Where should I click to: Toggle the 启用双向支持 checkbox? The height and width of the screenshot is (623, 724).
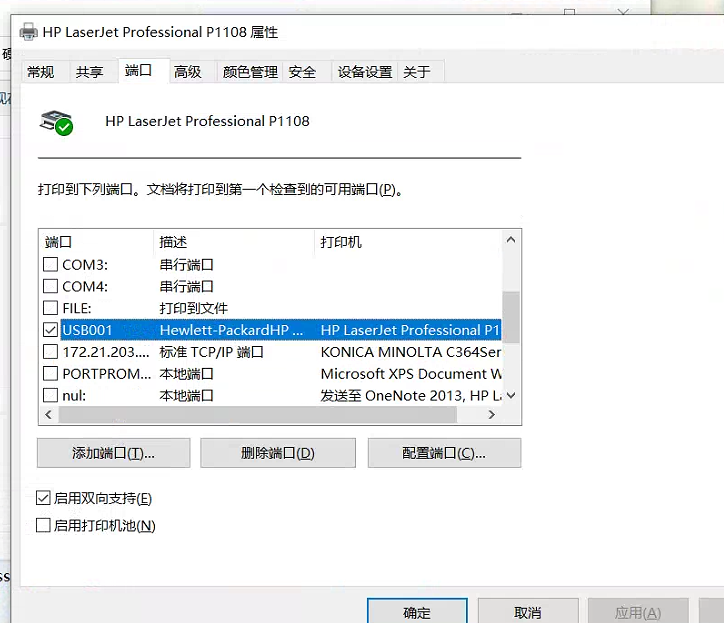tap(43, 498)
